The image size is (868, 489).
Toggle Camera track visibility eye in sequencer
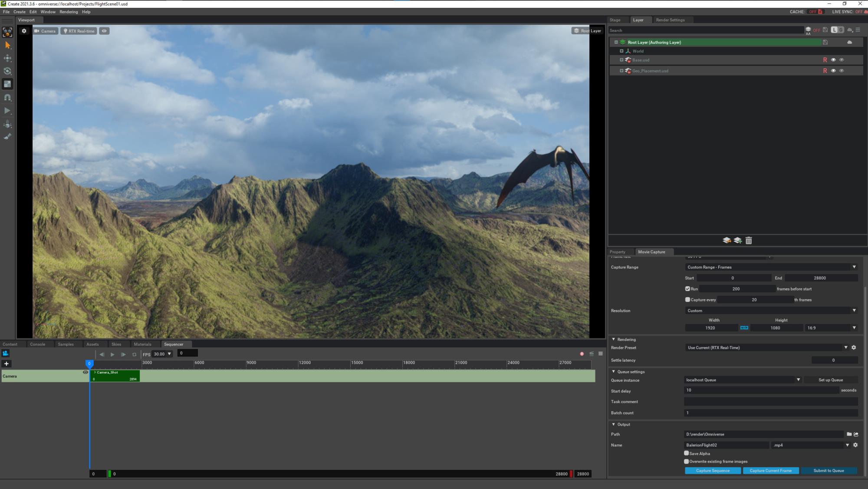point(85,372)
